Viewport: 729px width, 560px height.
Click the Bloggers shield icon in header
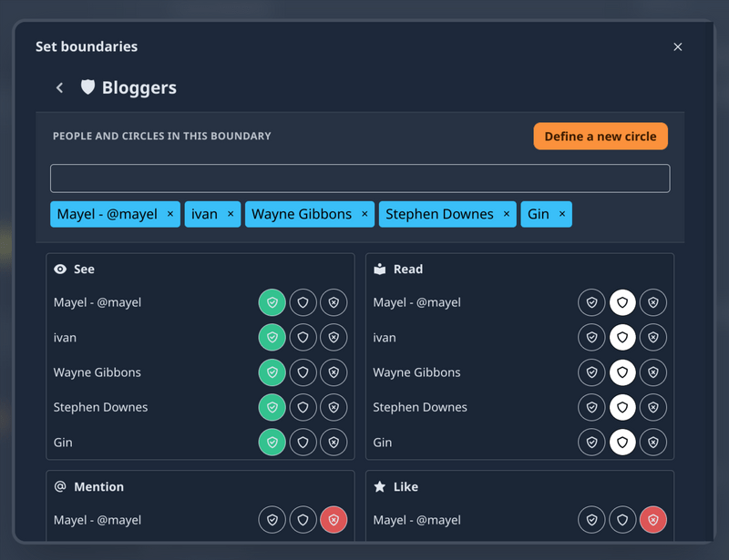pyautogui.click(x=87, y=87)
